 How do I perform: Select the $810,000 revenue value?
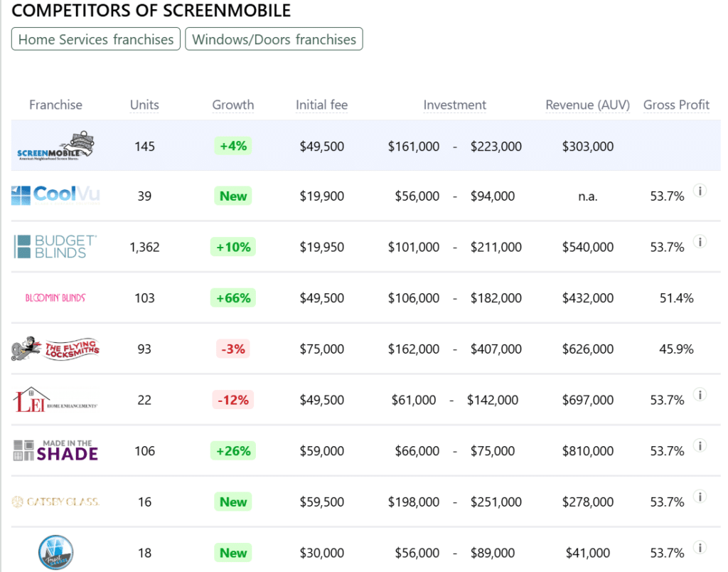coord(588,451)
